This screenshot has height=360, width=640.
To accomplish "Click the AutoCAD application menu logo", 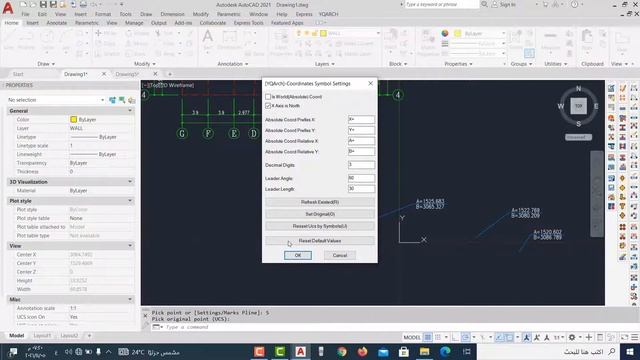I will click(7, 8).
